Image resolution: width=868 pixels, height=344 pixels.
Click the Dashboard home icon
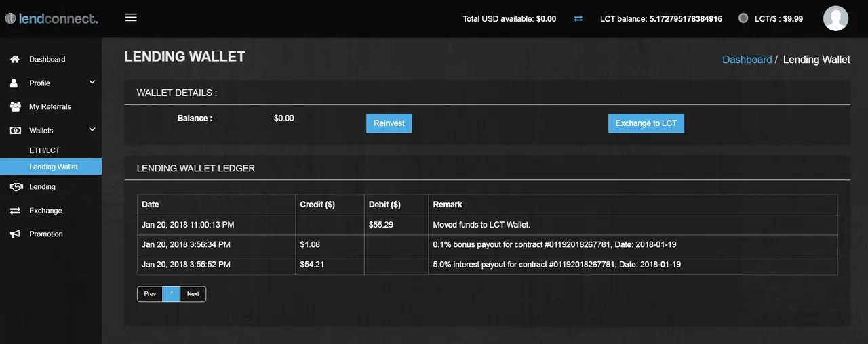point(15,60)
